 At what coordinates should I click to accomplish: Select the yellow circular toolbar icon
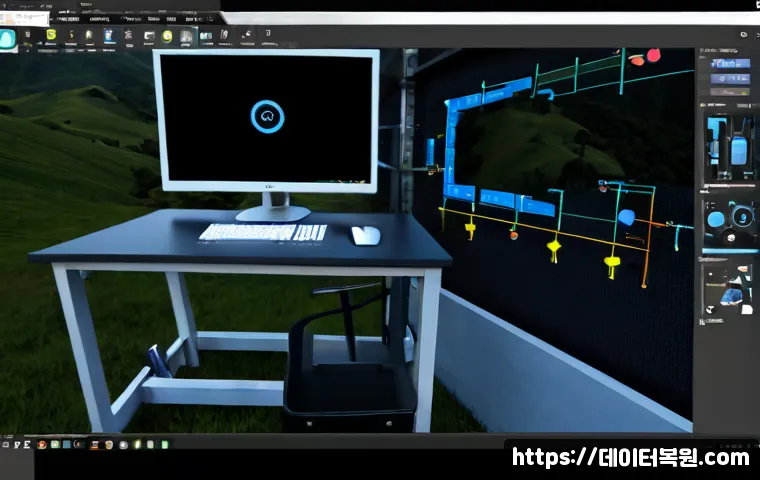coord(167,36)
